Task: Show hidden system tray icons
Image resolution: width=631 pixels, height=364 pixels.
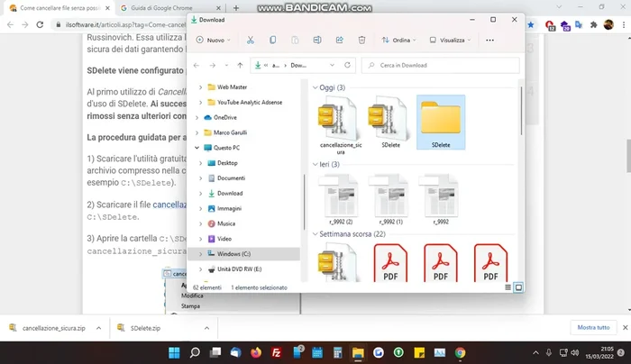Action: pos(535,353)
